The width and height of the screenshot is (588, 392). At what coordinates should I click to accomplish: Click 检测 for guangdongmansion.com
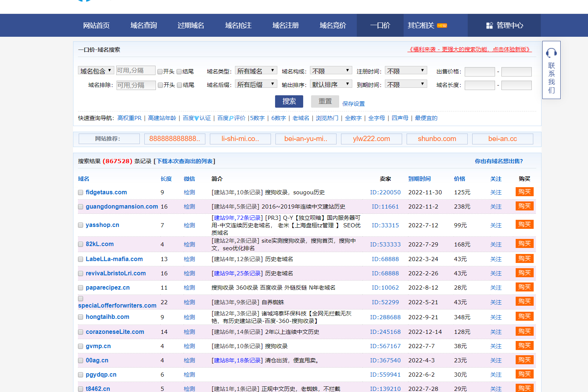(x=189, y=207)
